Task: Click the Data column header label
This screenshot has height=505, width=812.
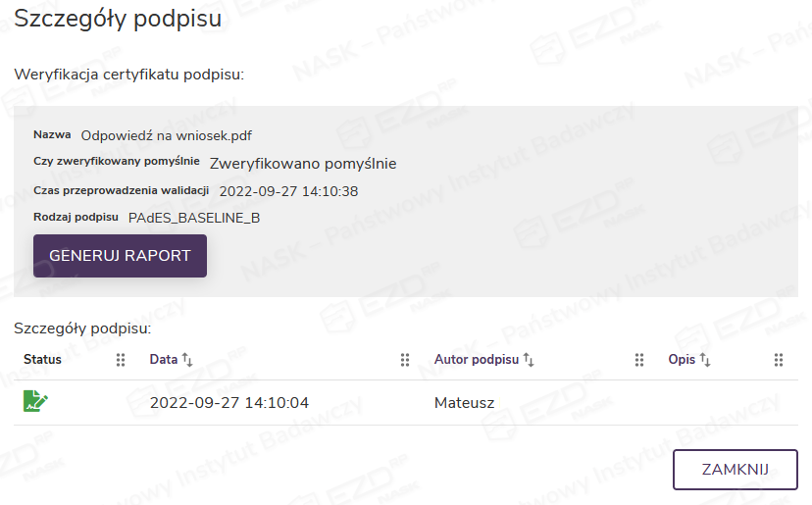Action: (163, 360)
